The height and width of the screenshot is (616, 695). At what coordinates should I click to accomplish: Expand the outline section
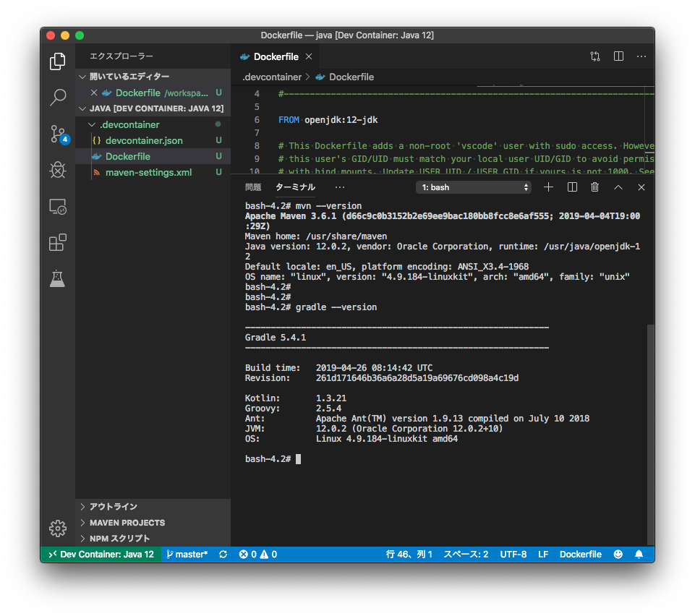[153, 507]
